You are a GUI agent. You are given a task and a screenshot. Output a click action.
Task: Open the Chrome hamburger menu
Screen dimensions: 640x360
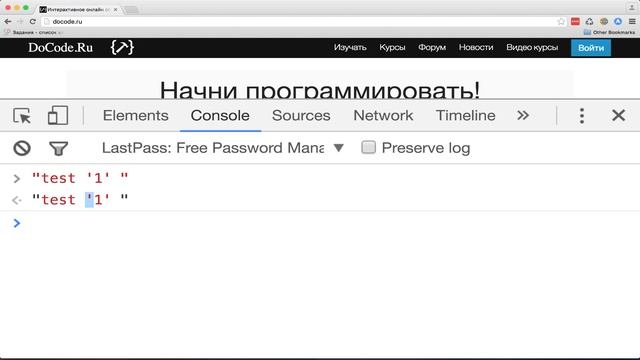632,21
